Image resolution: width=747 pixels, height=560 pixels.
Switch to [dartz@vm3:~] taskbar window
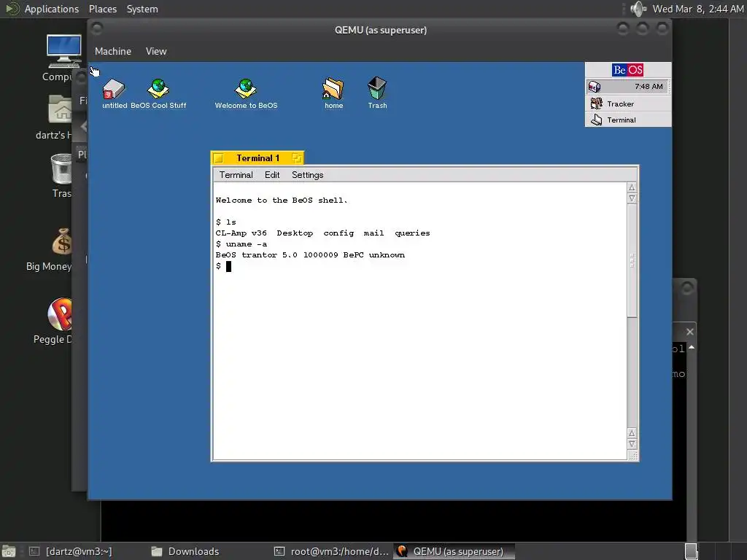[x=70, y=551]
